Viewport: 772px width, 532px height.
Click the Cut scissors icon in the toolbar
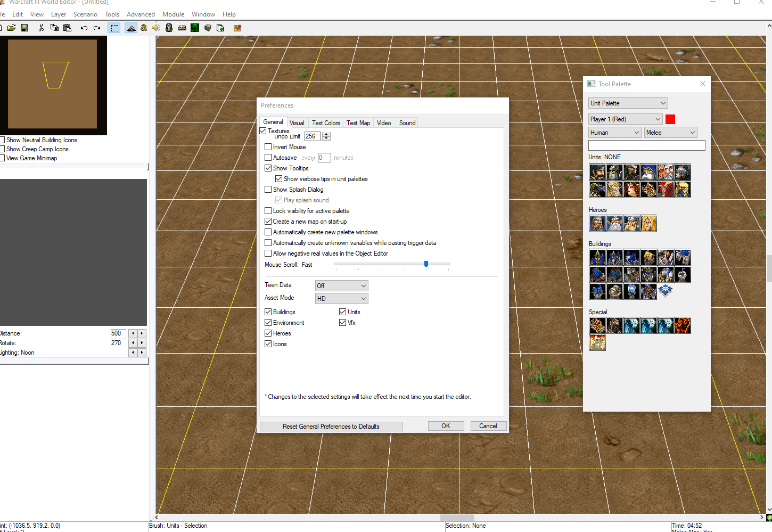41,28
